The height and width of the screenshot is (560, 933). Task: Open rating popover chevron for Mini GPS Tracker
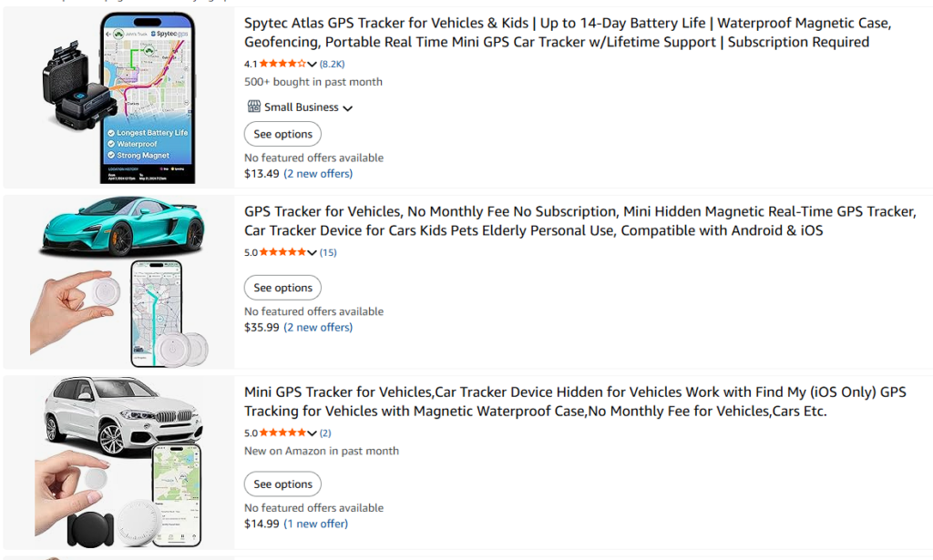pos(313,433)
